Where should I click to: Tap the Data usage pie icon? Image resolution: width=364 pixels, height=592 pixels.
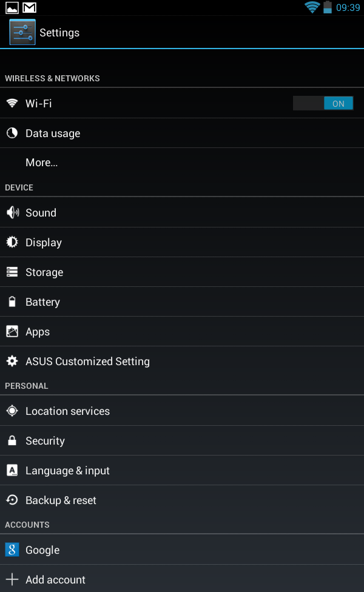click(12, 133)
